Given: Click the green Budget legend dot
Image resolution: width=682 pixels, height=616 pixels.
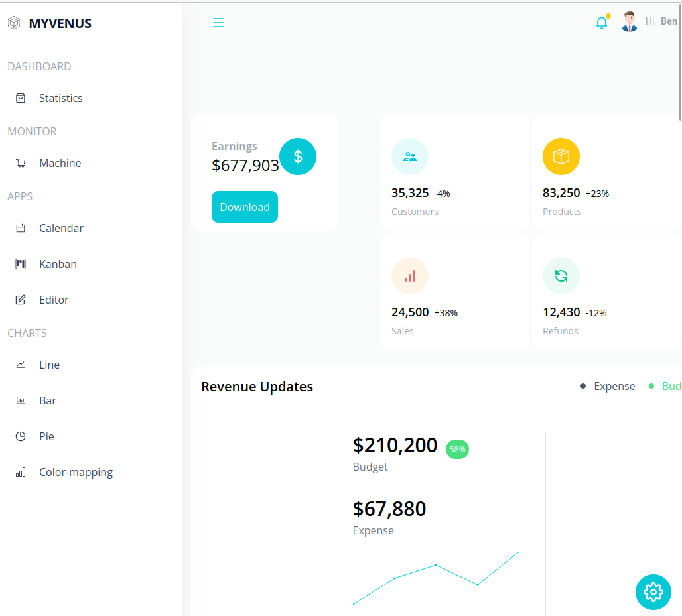Looking at the screenshot, I should point(651,386).
